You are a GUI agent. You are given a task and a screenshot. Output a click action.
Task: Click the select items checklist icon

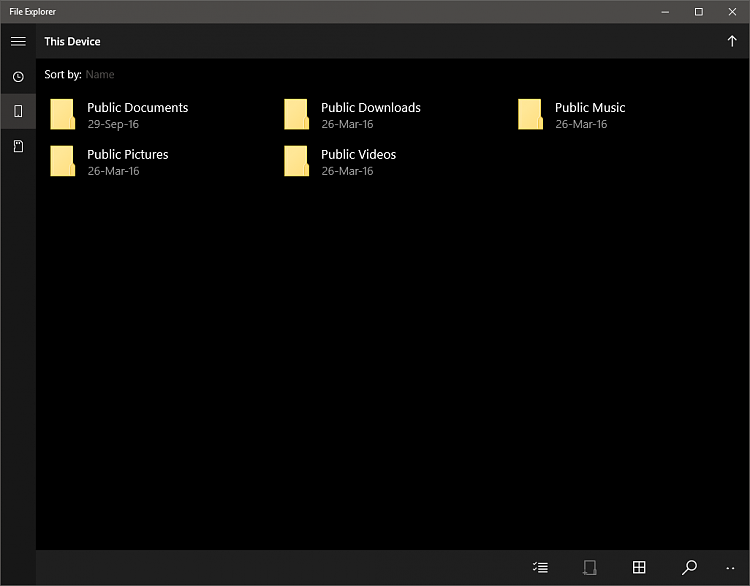click(540, 567)
